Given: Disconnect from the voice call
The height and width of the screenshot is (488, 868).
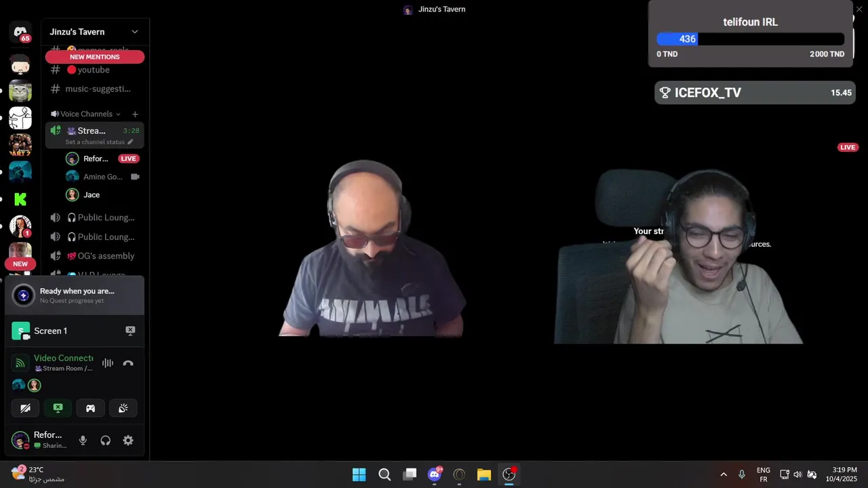Looking at the screenshot, I should tap(128, 363).
